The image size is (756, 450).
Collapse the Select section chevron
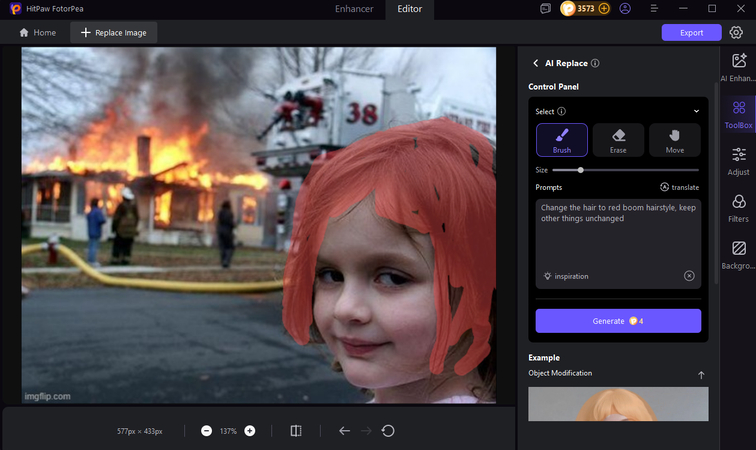tap(696, 111)
